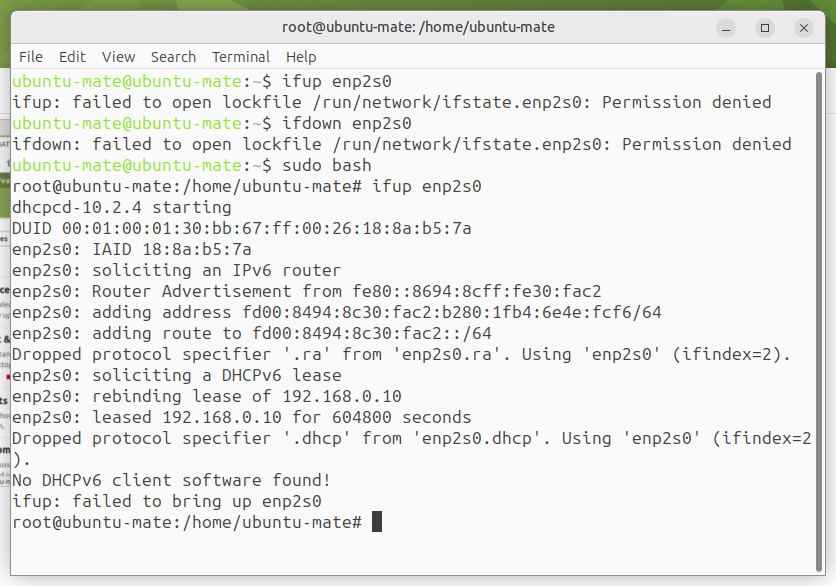Click the 'leased 192.168.0.10' output line
Screen dimensions: 836x586
tap(242, 417)
